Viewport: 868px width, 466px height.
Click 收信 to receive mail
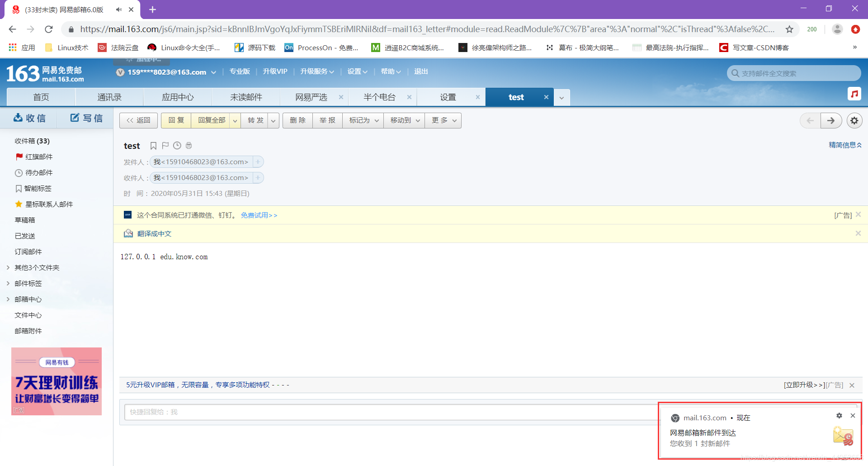pyautogui.click(x=29, y=118)
